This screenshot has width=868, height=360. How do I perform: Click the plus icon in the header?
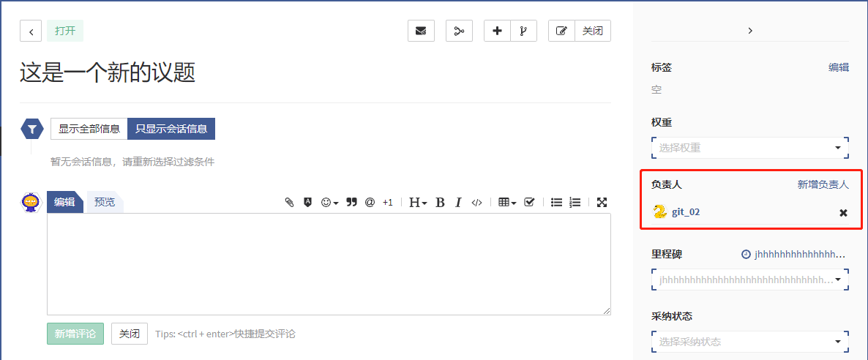(497, 31)
